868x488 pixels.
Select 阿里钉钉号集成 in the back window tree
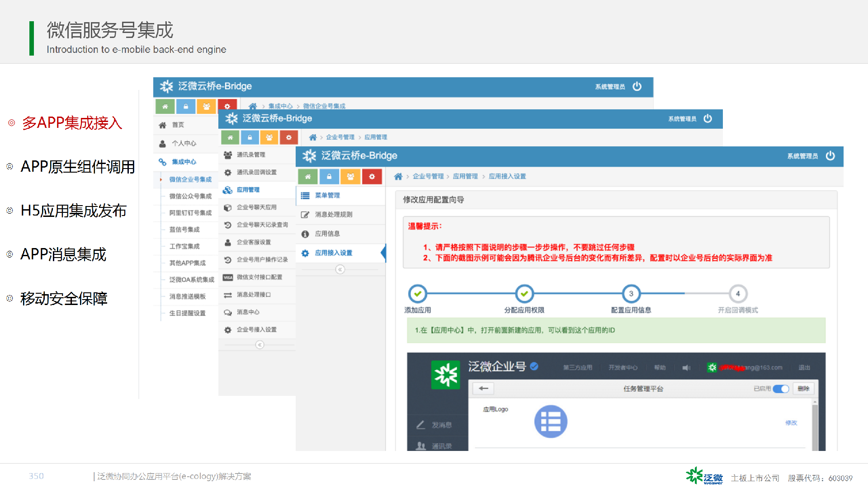pyautogui.click(x=190, y=213)
